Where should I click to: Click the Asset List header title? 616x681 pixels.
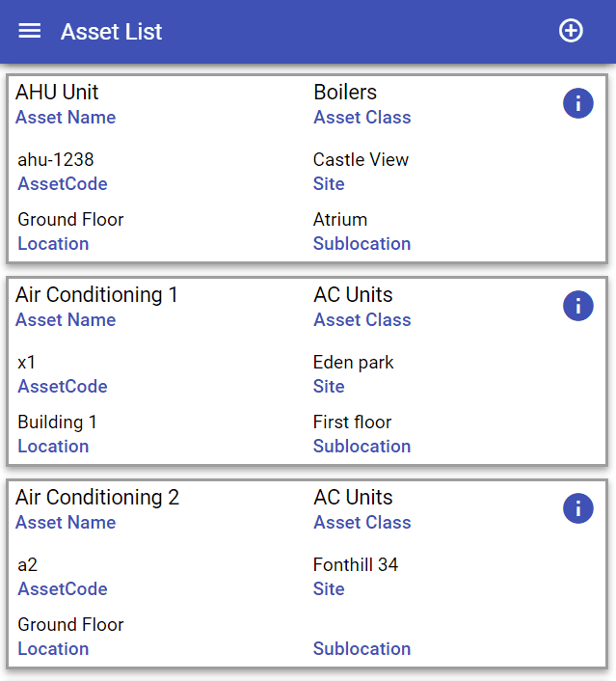click(x=111, y=32)
